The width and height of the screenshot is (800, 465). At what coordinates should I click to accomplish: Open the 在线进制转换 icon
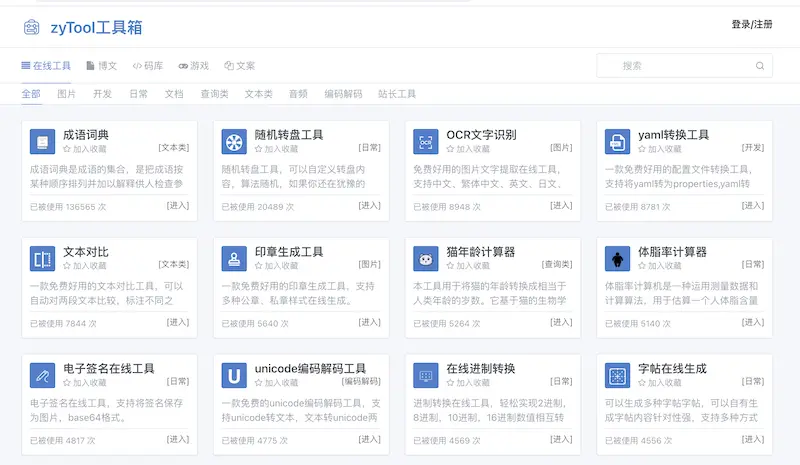426,376
